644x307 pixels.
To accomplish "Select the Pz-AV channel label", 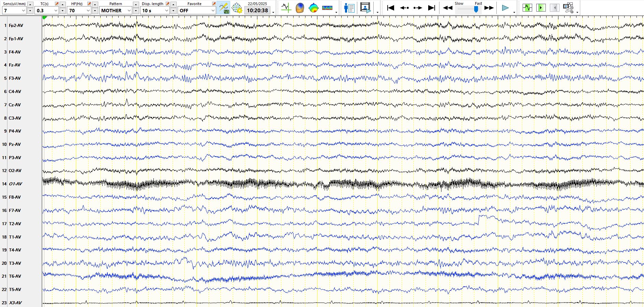I will click(x=15, y=144).
